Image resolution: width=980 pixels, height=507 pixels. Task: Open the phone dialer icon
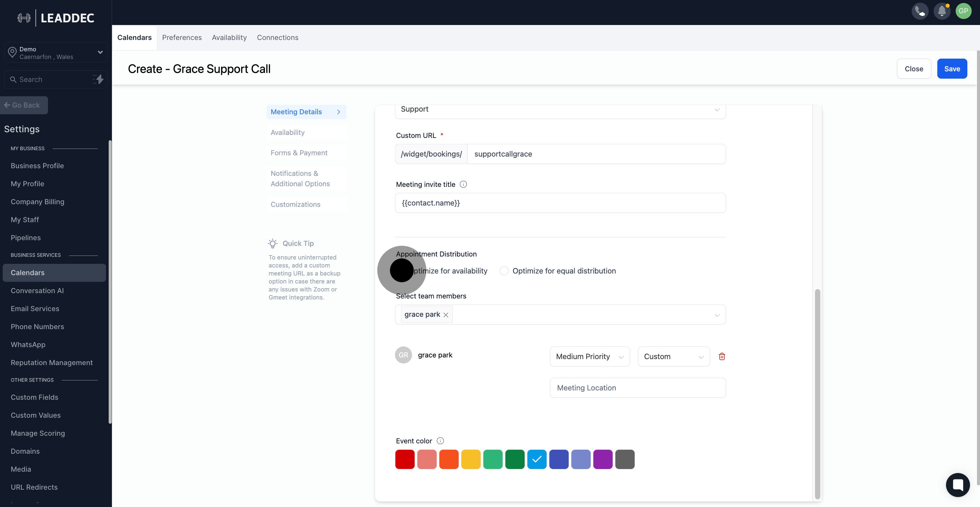click(x=920, y=11)
